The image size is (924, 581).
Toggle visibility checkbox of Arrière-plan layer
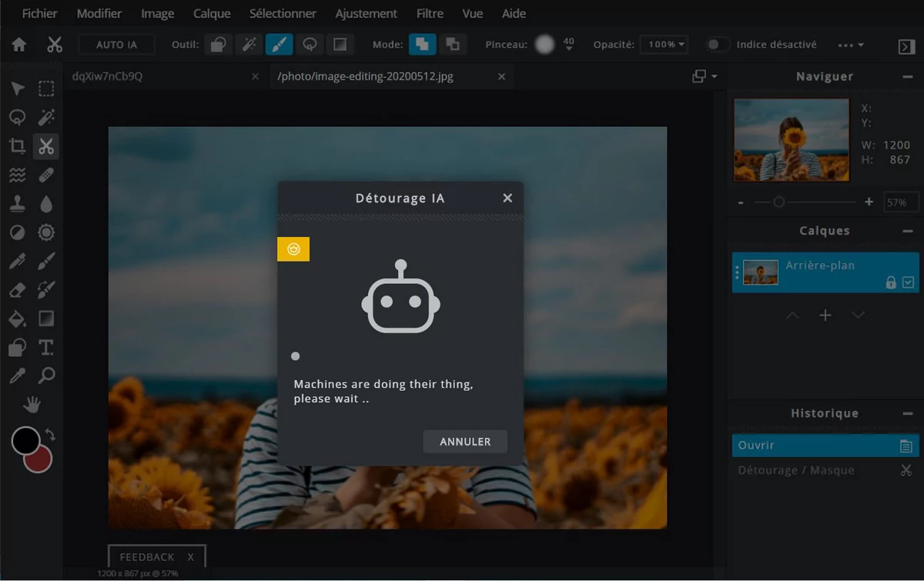(909, 282)
